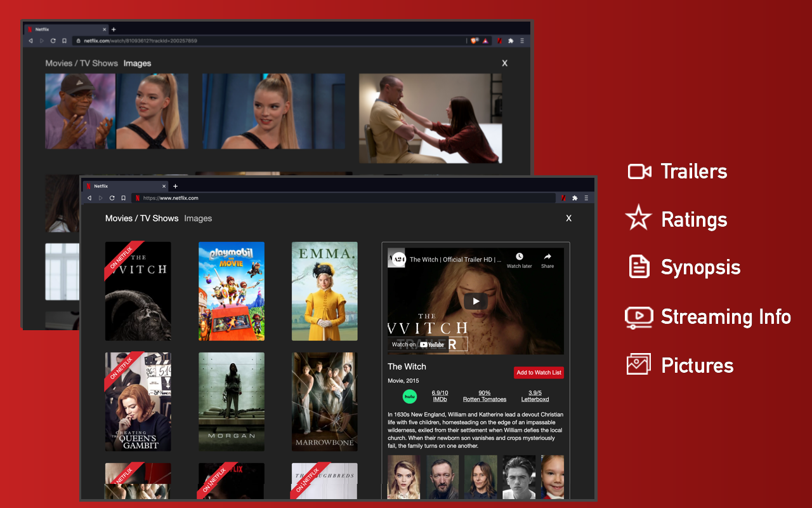Toggle the bookmark star in the address bar
Viewport: 812px width, 508px height.
coord(123,197)
